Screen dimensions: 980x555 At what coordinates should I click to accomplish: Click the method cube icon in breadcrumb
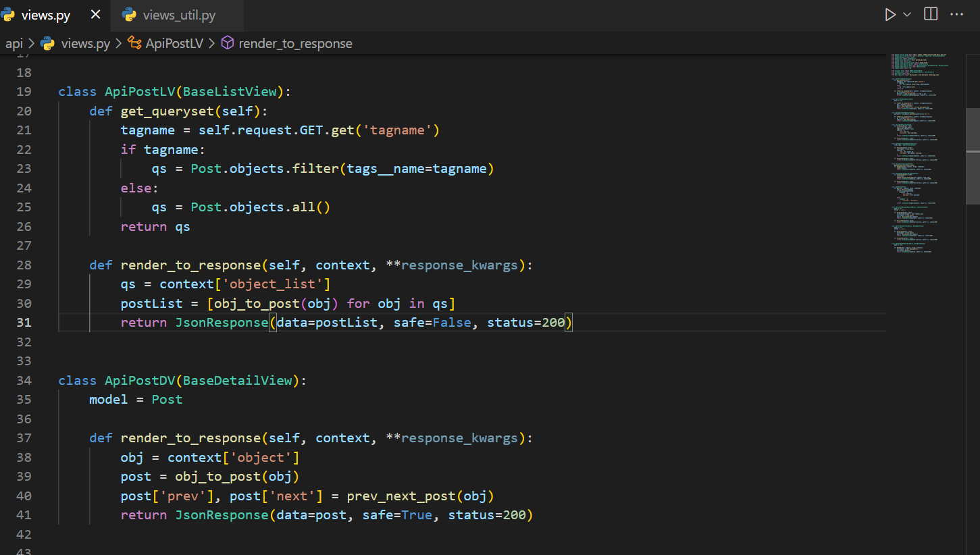point(228,43)
